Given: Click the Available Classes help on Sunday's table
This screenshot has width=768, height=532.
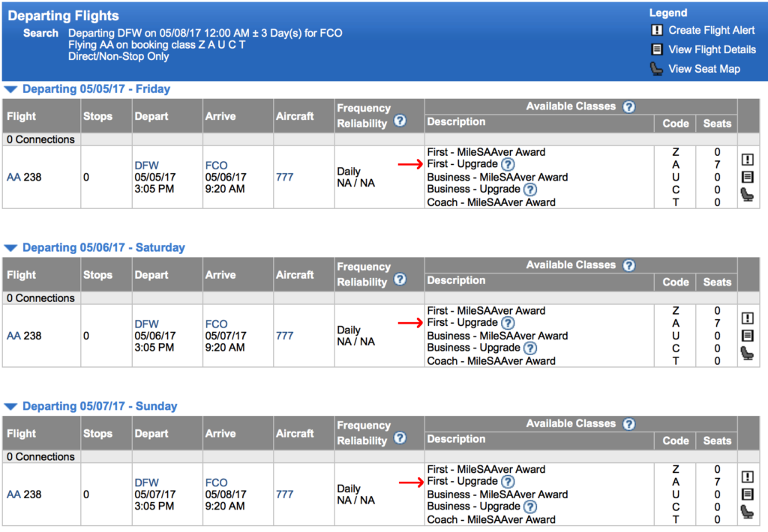Looking at the screenshot, I should coord(628,423).
